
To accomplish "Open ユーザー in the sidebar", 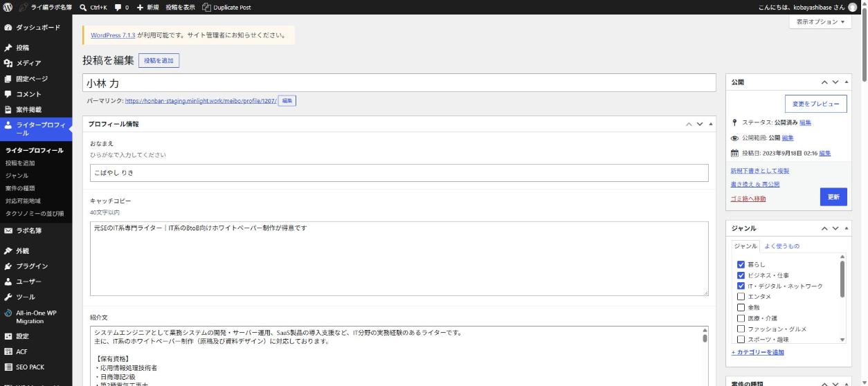I will [36, 282].
